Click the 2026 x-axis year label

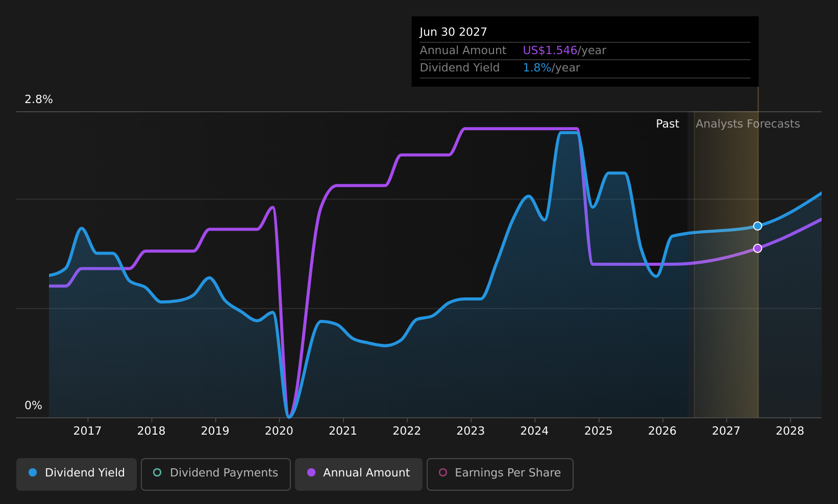click(662, 431)
